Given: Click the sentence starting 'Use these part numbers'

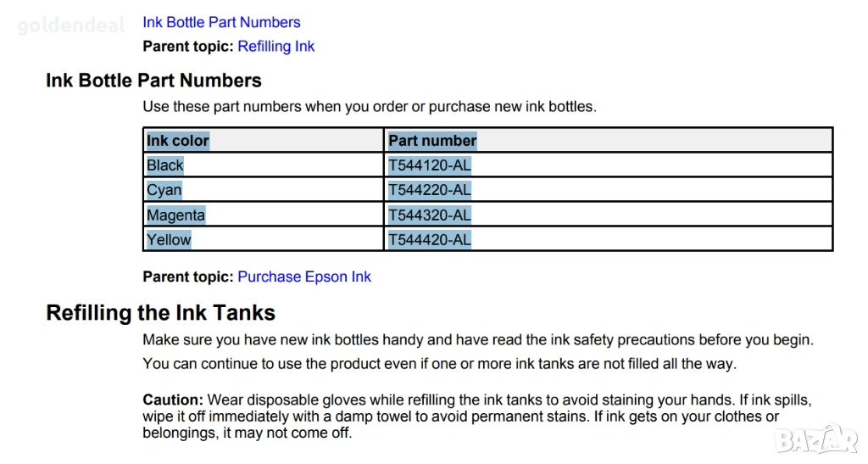Looking at the screenshot, I should point(369,107).
